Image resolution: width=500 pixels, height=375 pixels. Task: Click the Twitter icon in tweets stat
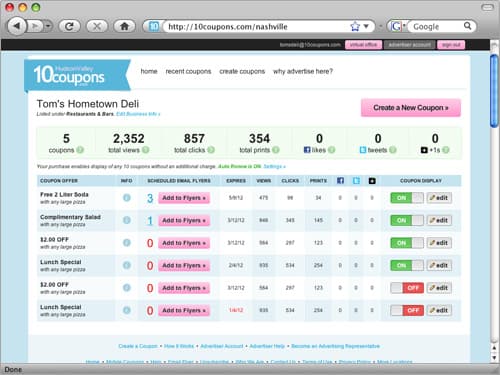(363, 150)
